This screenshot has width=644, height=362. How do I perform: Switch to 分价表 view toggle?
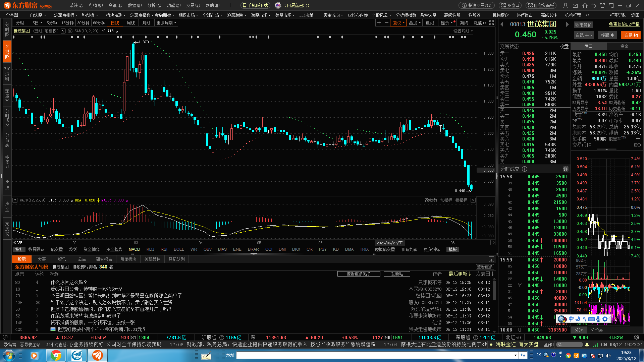point(597,330)
